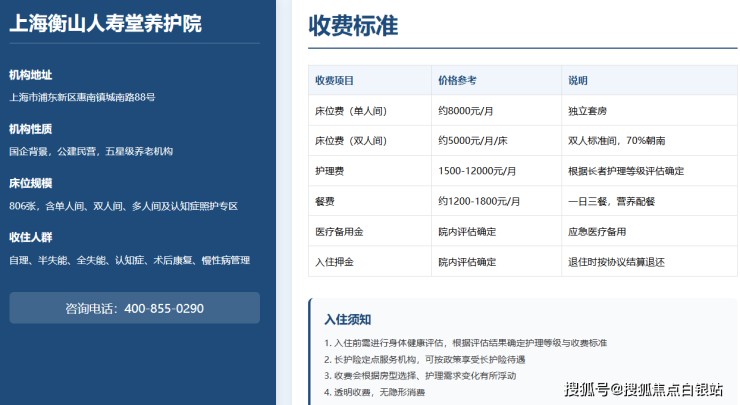Click the 咨询电话 400-855-0290 button
Viewport: 740px width, 405px height.
(x=135, y=308)
